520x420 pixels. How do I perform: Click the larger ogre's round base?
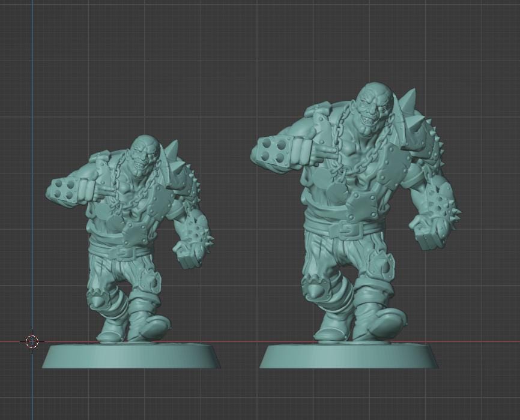tap(349, 356)
